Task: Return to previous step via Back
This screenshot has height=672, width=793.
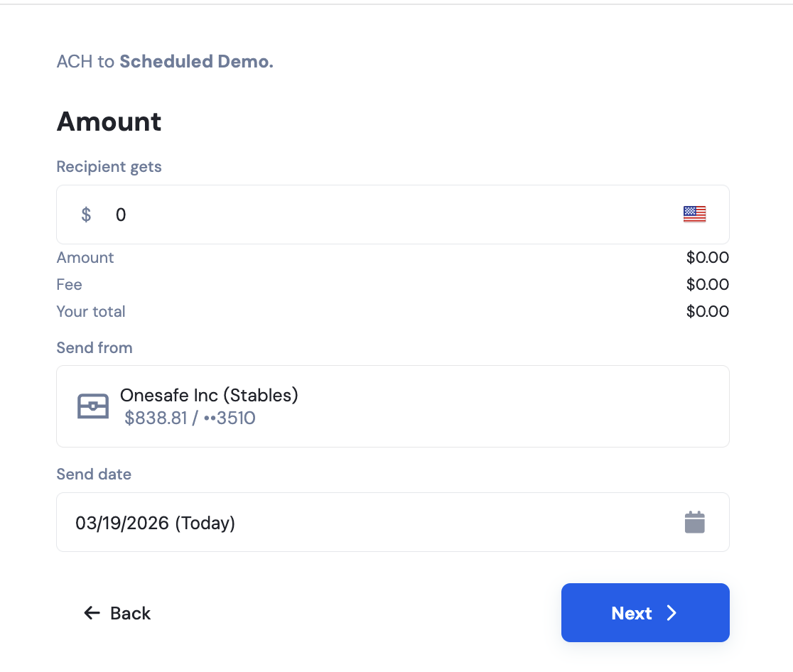Action: pos(117,613)
